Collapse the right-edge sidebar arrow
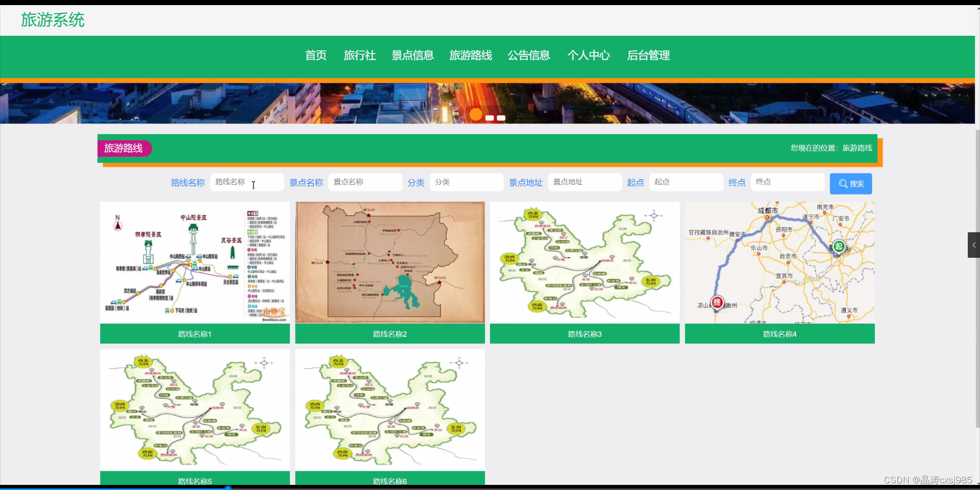This screenshot has height=490, width=980. point(975,245)
